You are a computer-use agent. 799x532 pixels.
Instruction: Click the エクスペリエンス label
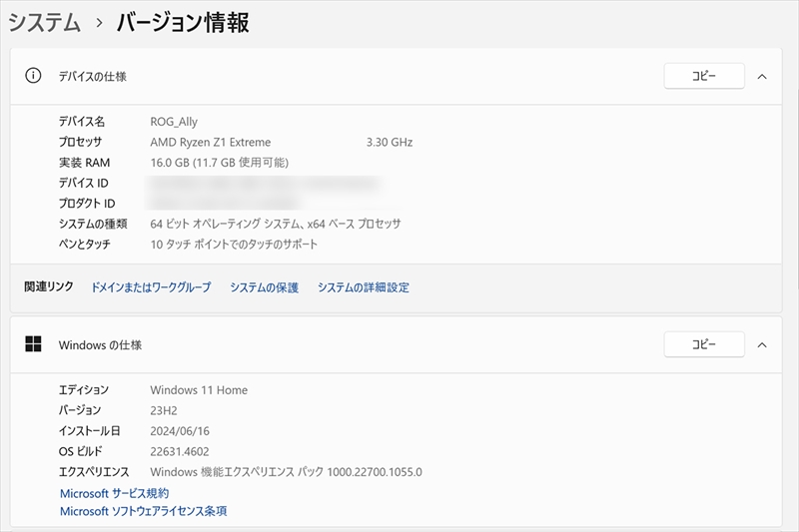point(94,472)
